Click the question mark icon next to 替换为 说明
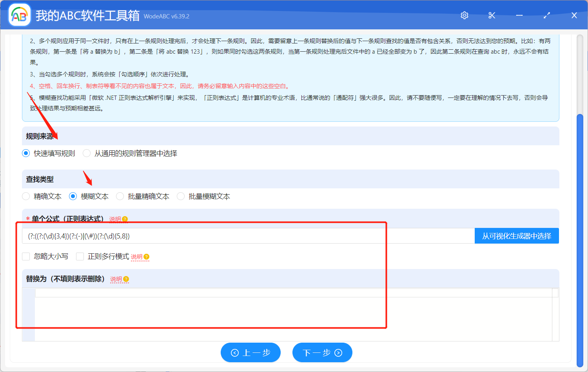Image resolution: width=588 pixels, height=372 pixels. (126, 279)
